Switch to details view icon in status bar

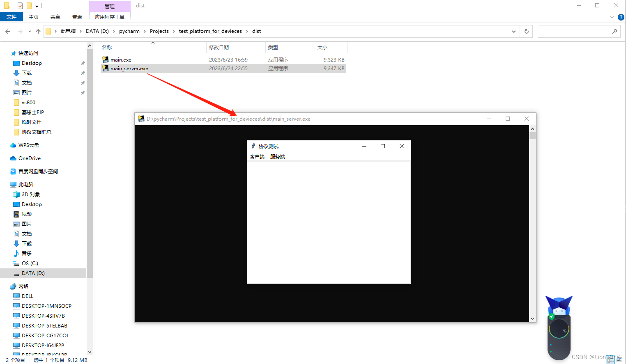611,360
